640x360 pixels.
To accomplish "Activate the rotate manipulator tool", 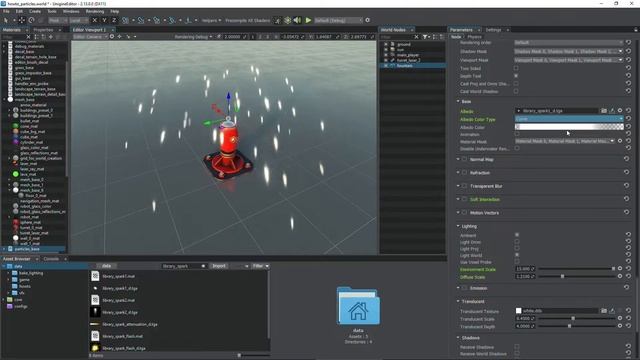I will tap(31, 20).
